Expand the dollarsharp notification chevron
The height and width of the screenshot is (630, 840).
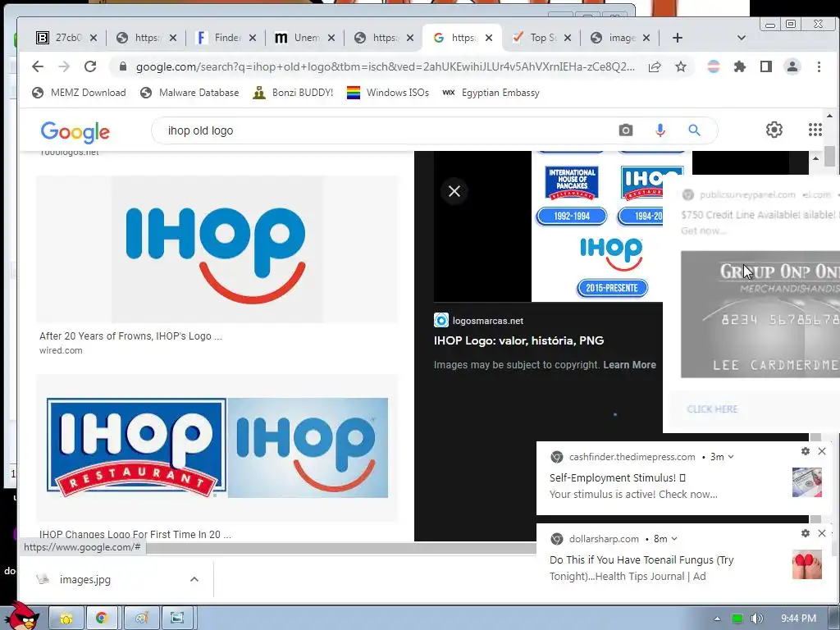674,539
